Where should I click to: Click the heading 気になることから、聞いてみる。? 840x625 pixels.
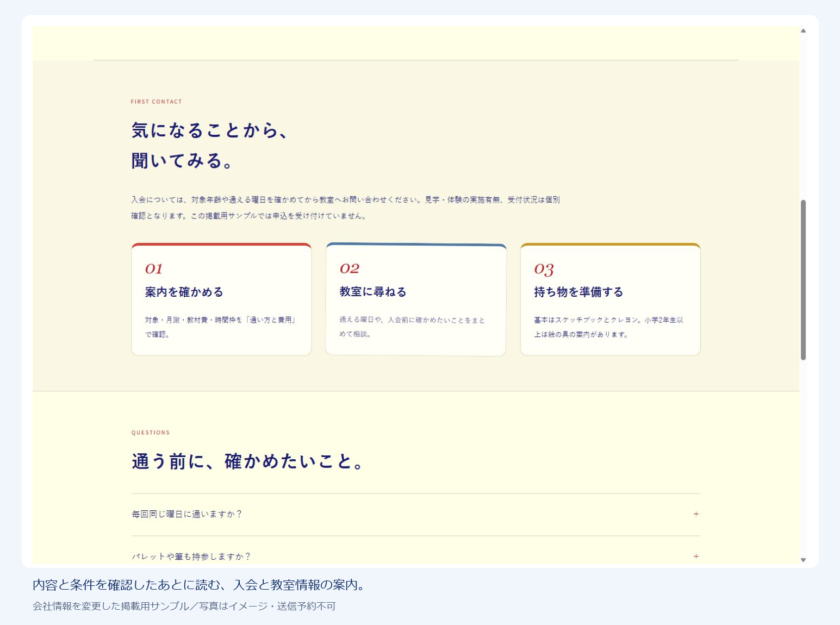pyautogui.click(x=210, y=146)
